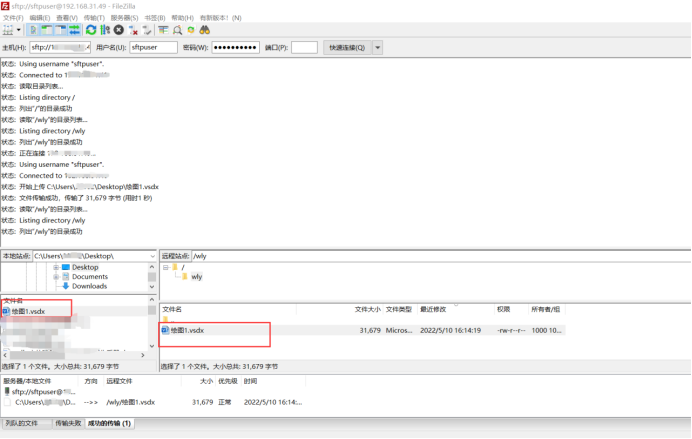Click the colored-rows list toolbar icon

click(x=163, y=30)
